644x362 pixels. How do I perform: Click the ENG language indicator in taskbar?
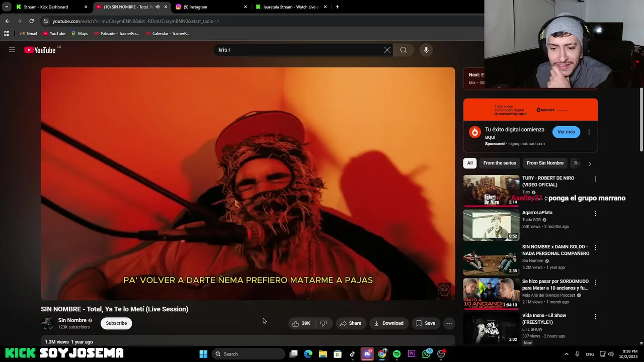(590, 354)
